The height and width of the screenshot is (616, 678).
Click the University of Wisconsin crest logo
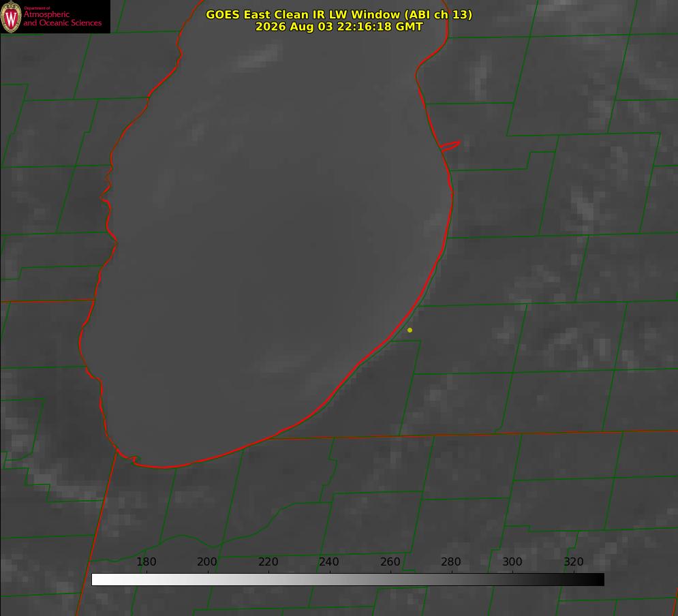[x=11, y=16]
